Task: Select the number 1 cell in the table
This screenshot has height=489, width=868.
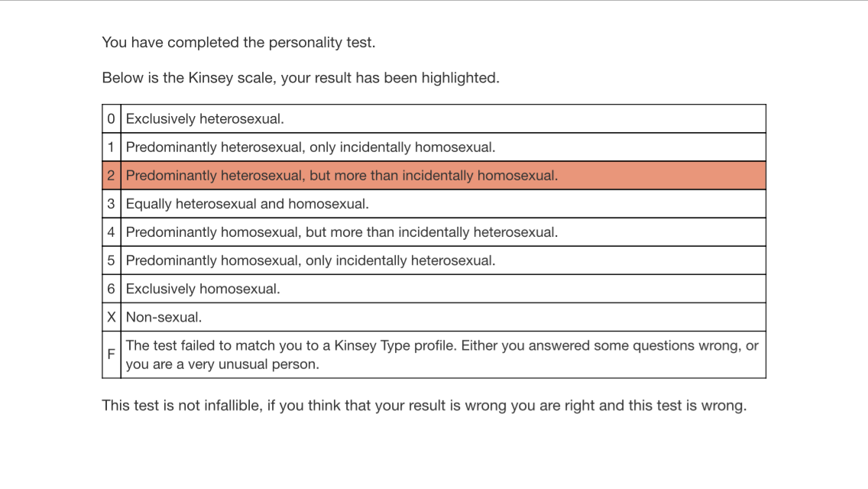Action: click(112, 147)
